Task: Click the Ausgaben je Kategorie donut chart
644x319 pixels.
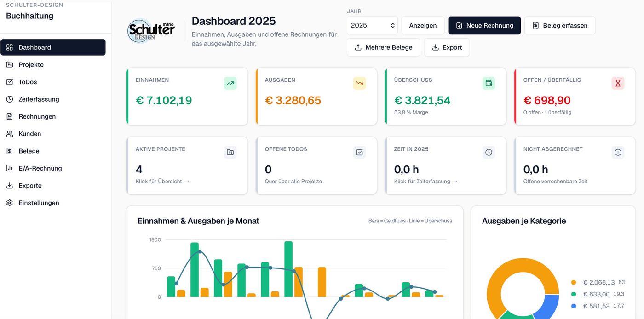Action: [523, 288]
